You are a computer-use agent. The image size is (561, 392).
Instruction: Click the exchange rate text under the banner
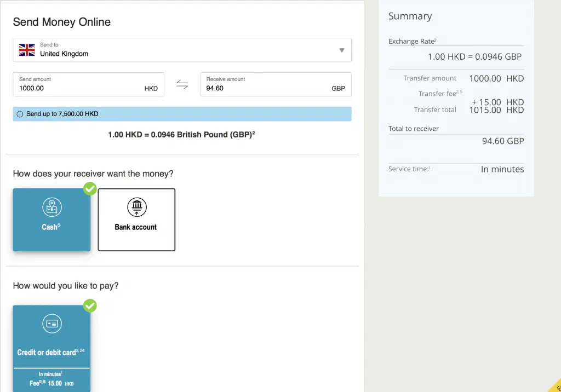tap(181, 135)
